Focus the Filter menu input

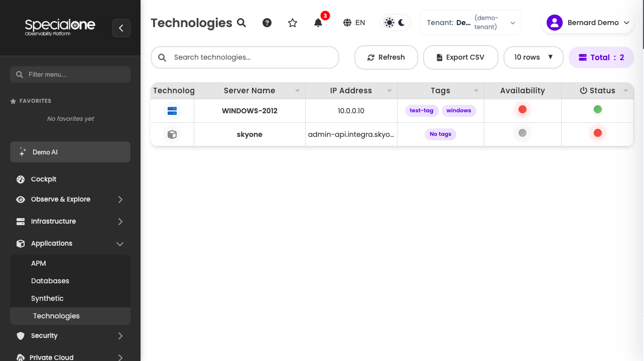[70, 74]
